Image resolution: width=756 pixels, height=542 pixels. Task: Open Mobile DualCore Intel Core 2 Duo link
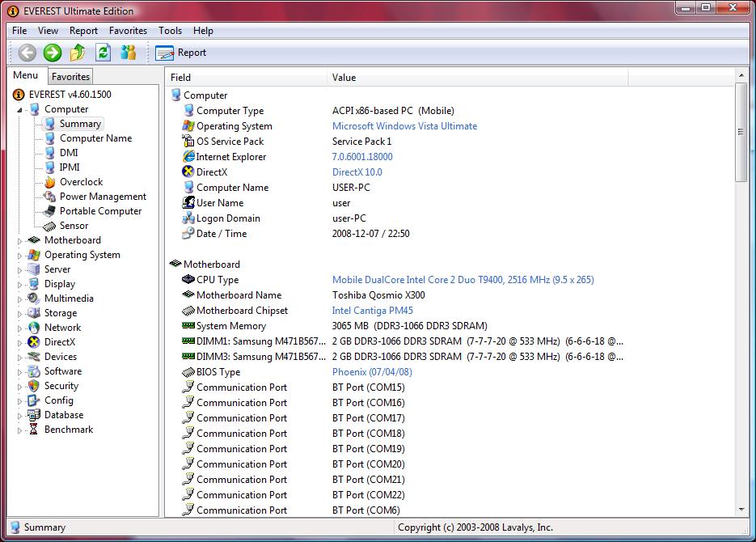[x=462, y=280]
